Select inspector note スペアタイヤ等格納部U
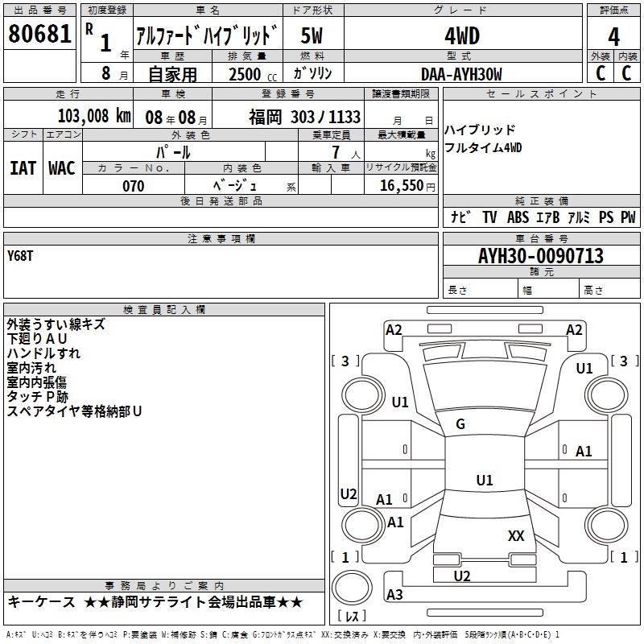Viewport: 644px width, 644px height. (x=74, y=411)
